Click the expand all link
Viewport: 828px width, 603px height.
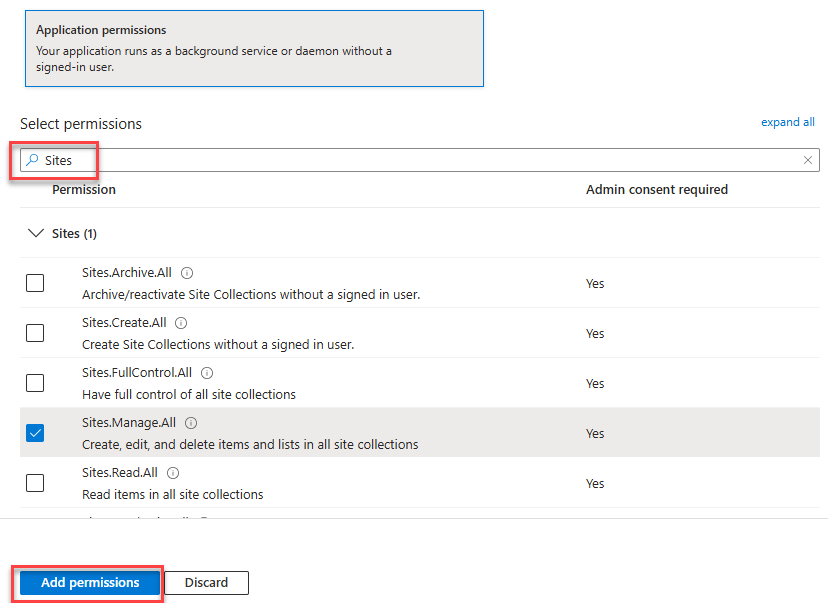click(x=787, y=122)
